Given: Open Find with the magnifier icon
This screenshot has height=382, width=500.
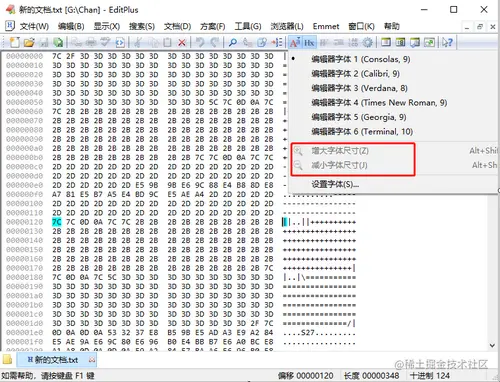Looking at the screenshot, I should click(x=233, y=42).
